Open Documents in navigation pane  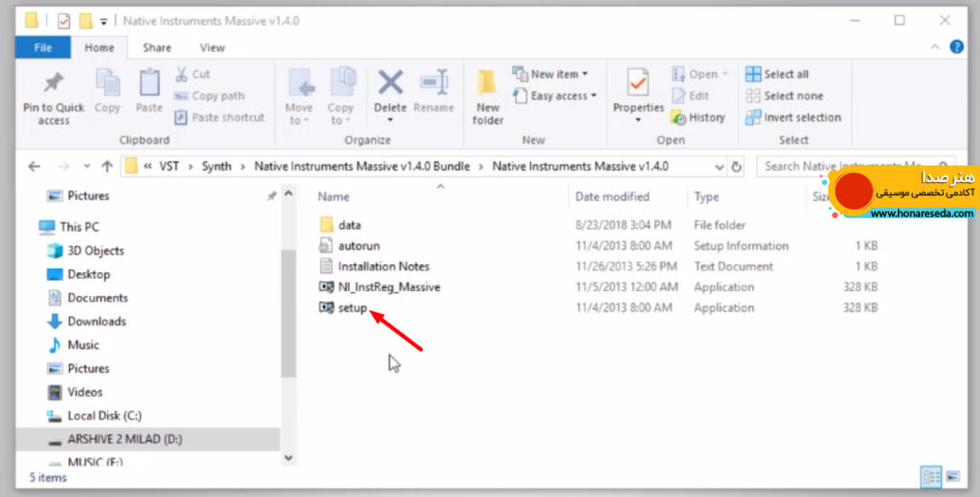(98, 298)
